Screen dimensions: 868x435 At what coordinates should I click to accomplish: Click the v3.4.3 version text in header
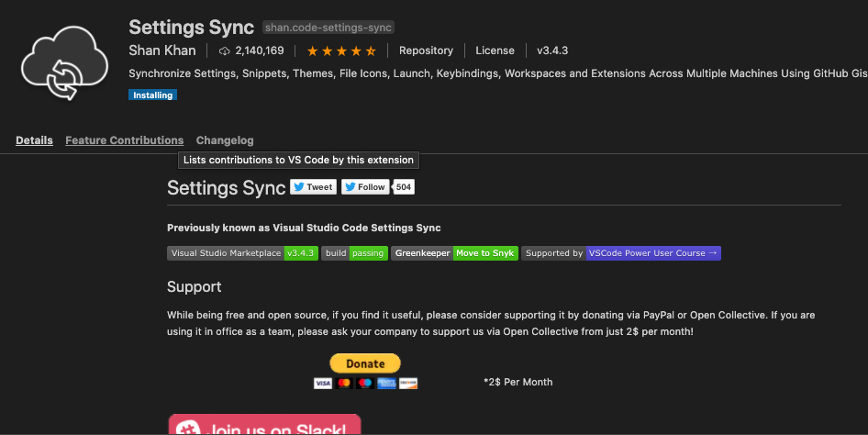click(x=552, y=50)
